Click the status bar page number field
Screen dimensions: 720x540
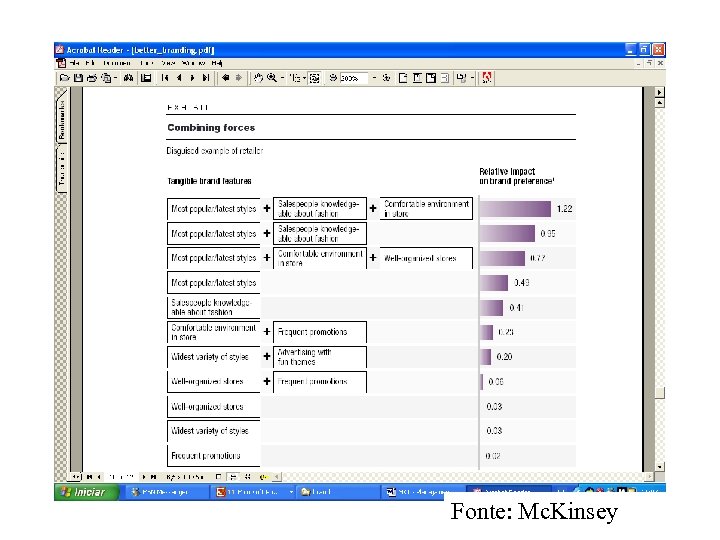(x=122, y=477)
